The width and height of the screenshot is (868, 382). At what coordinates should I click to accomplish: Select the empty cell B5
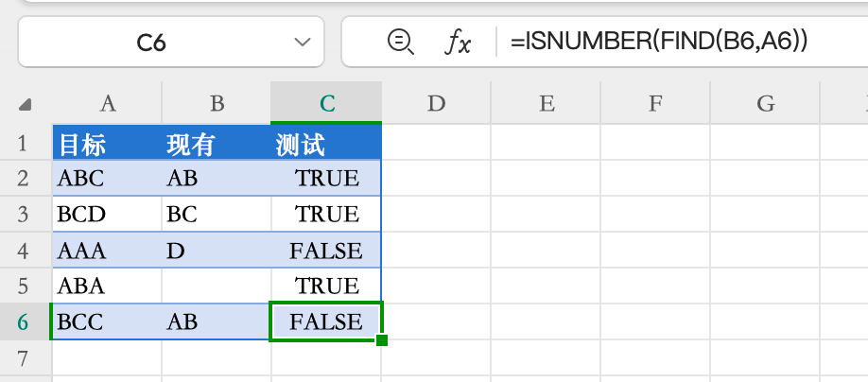pyautogui.click(x=217, y=286)
